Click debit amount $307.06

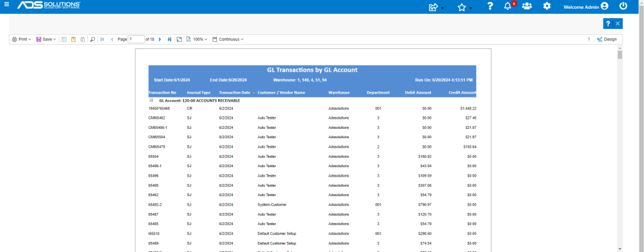point(425,185)
